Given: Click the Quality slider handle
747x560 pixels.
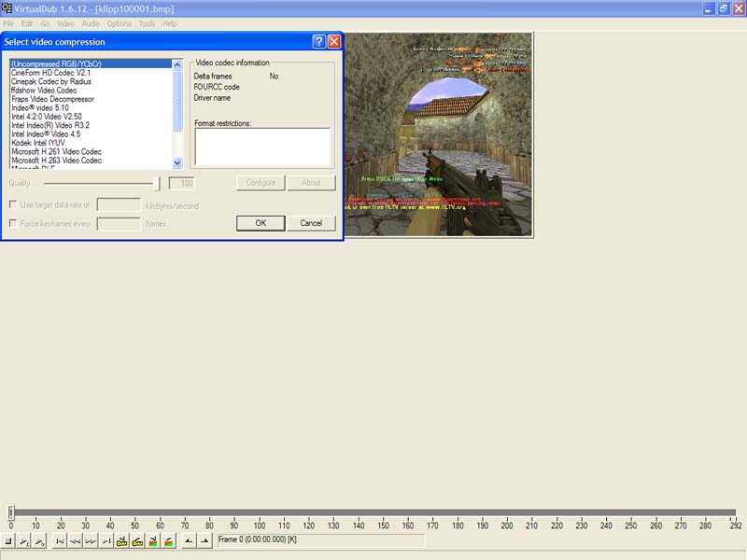Looking at the screenshot, I should (157, 183).
